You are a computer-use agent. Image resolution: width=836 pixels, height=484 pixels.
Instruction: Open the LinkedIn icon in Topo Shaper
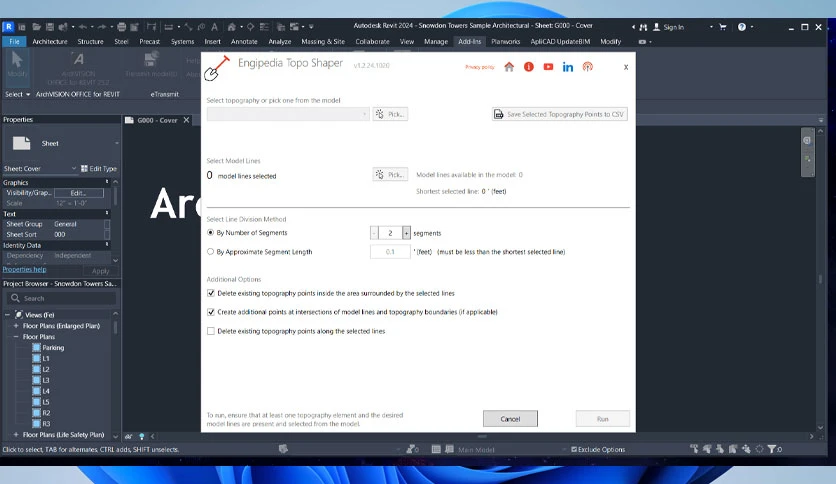(568, 67)
